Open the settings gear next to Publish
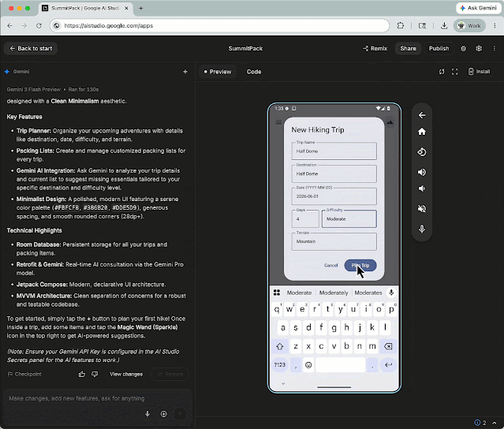The width and height of the screenshot is (504, 429). (463, 49)
